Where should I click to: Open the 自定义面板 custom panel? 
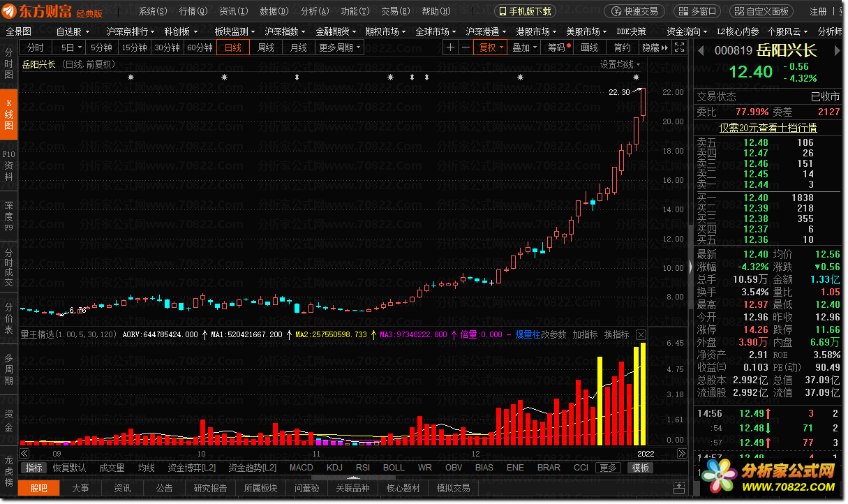761,11
